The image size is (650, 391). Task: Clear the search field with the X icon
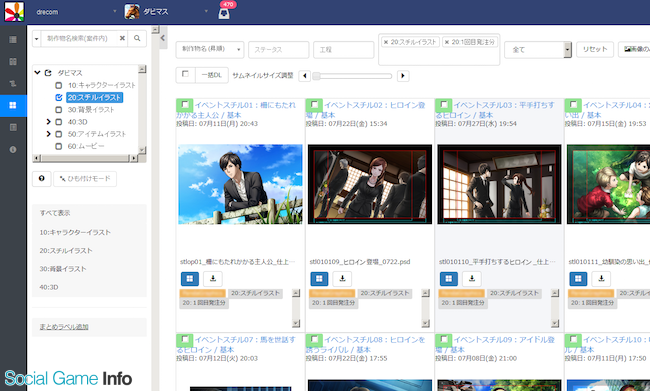(122, 38)
